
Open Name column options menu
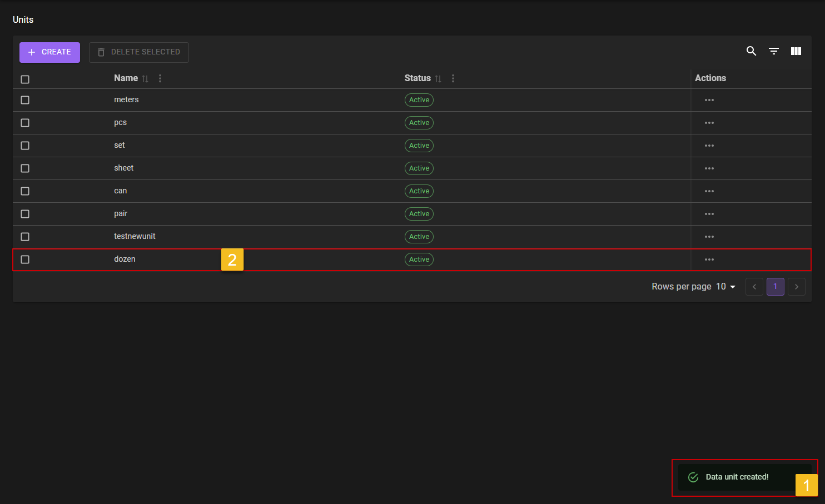160,78
